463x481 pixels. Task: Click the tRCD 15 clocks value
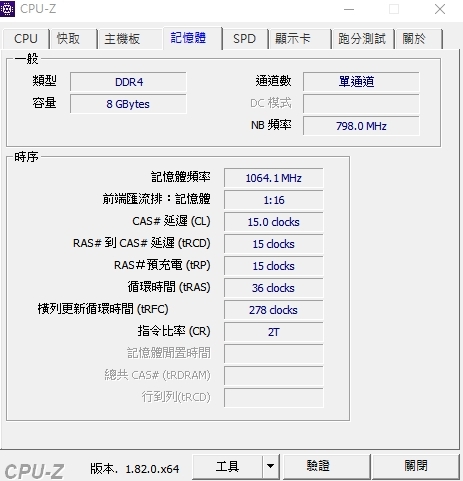point(274,244)
